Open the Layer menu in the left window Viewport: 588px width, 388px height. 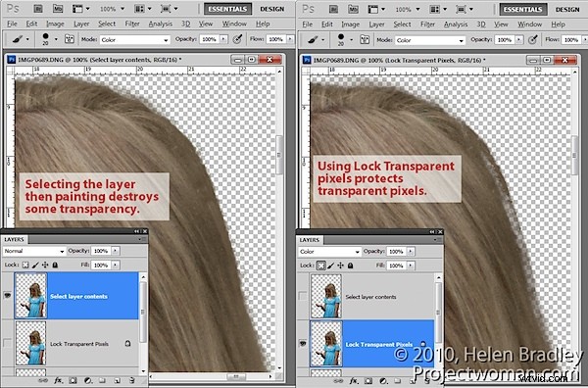coord(81,24)
